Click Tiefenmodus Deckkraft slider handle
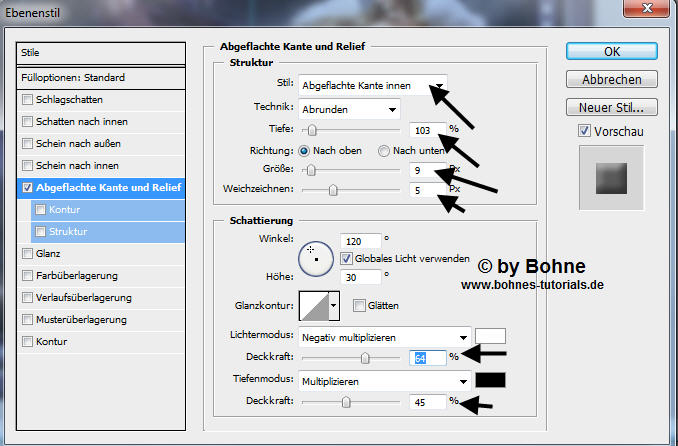Viewport: 678px width, 446px height. (346, 402)
